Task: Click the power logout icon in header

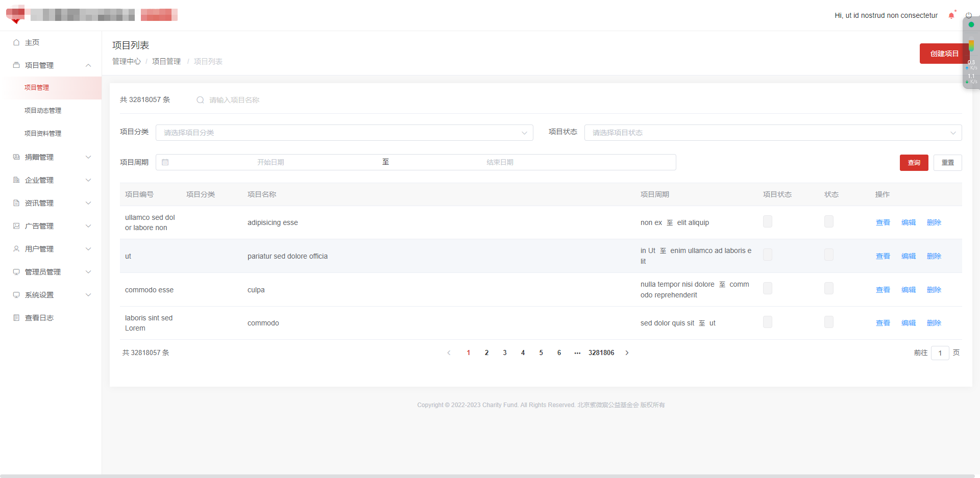Action: click(x=969, y=15)
